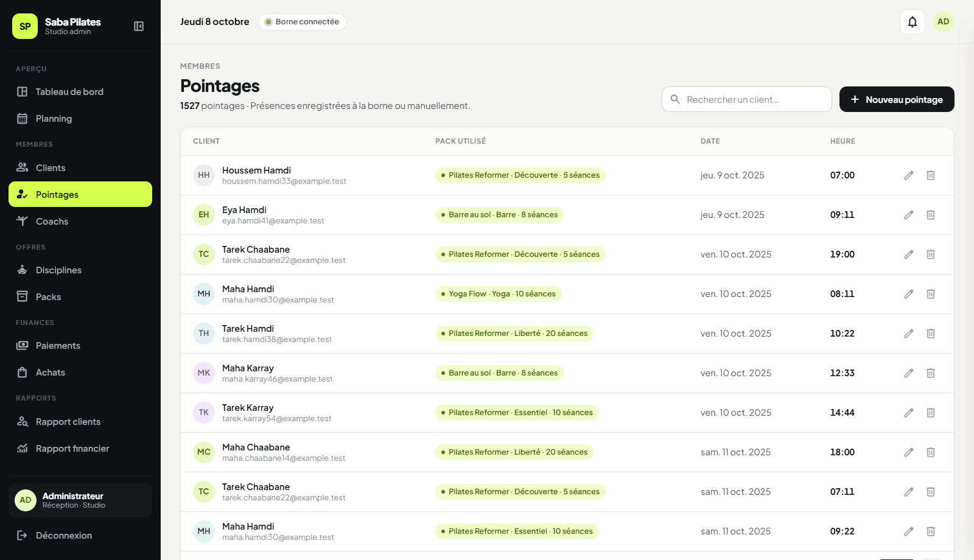The width and height of the screenshot is (974, 560).
Task: Edit Tarek Hamdi's pointage with pencil icon
Action: 909,334
